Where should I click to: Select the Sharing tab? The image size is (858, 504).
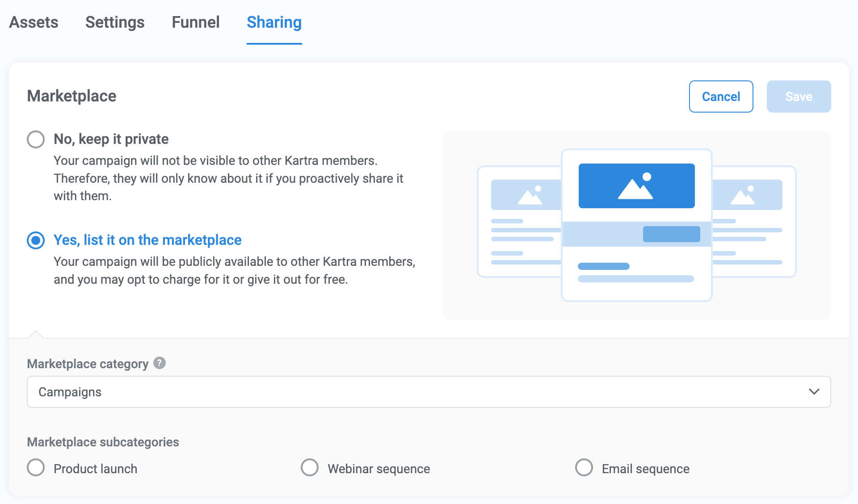(x=274, y=22)
